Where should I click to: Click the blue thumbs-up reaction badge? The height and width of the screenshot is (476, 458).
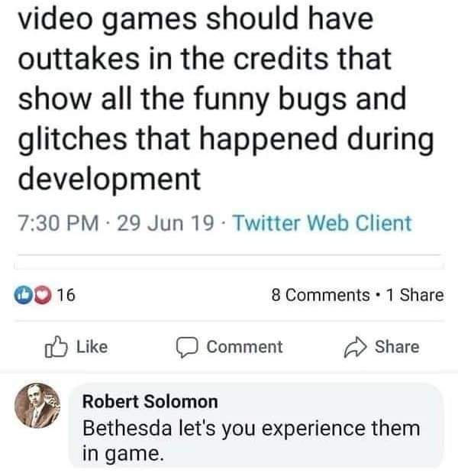(23, 295)
